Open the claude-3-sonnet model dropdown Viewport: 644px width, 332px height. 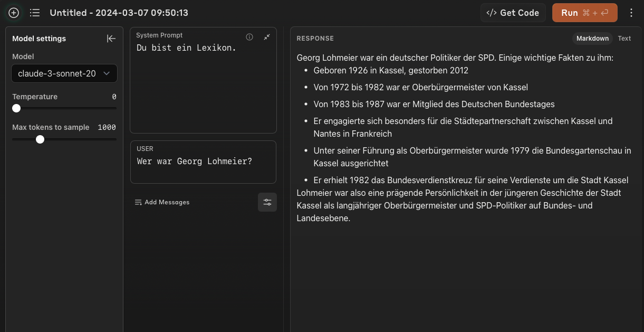pos(64,73)
